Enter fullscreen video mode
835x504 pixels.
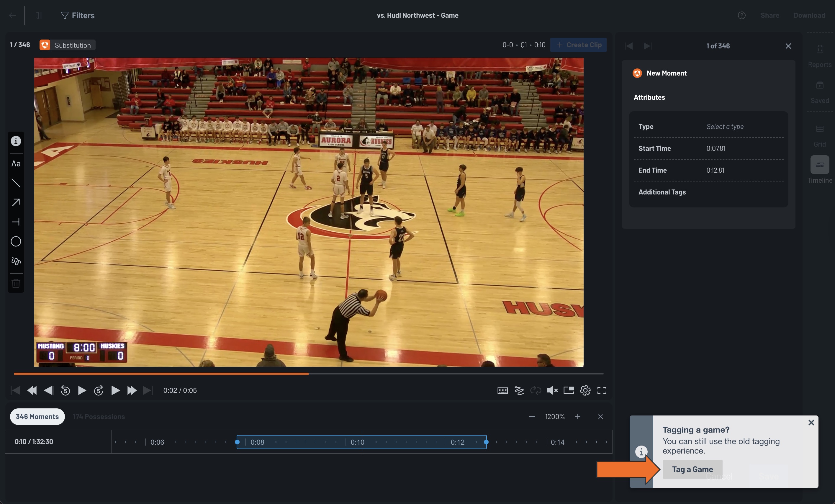[x=602, y=390]
